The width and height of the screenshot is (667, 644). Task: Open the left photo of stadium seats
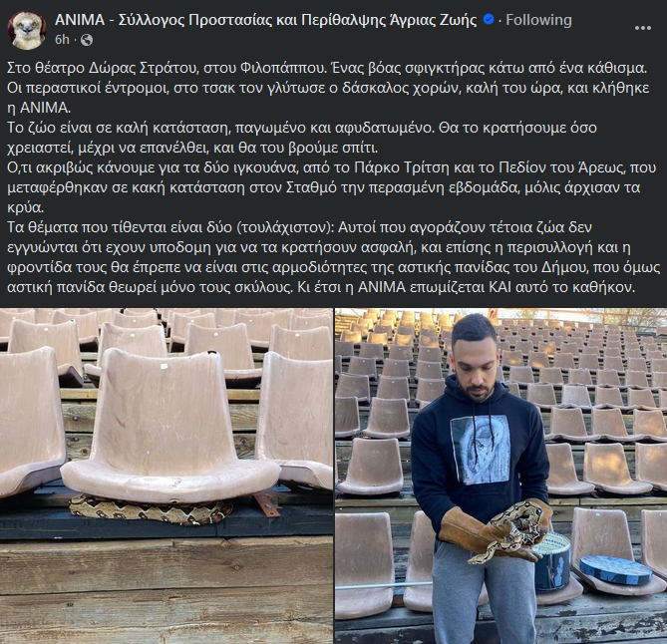167,476
